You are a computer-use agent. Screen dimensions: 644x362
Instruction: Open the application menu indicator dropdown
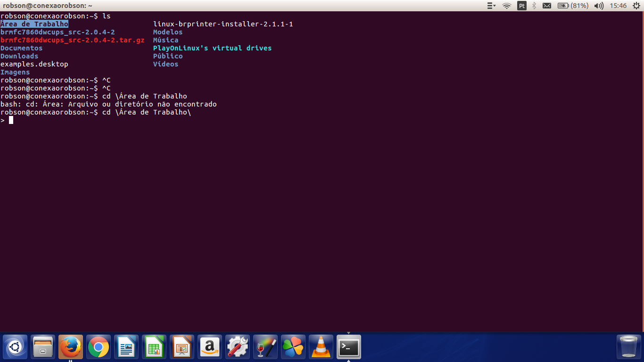tap(491, 6)
